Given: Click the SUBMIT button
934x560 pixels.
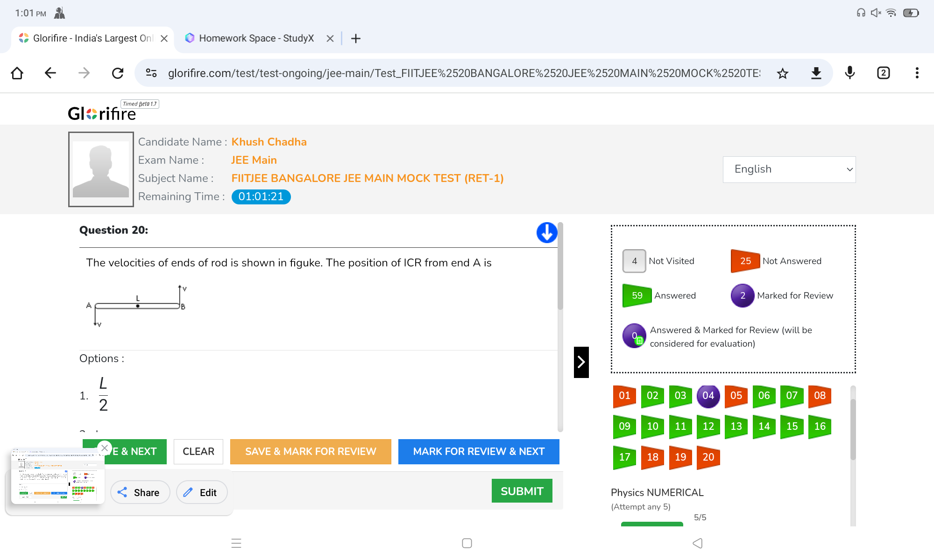Looking at the screenshot, I should point(523,490).
